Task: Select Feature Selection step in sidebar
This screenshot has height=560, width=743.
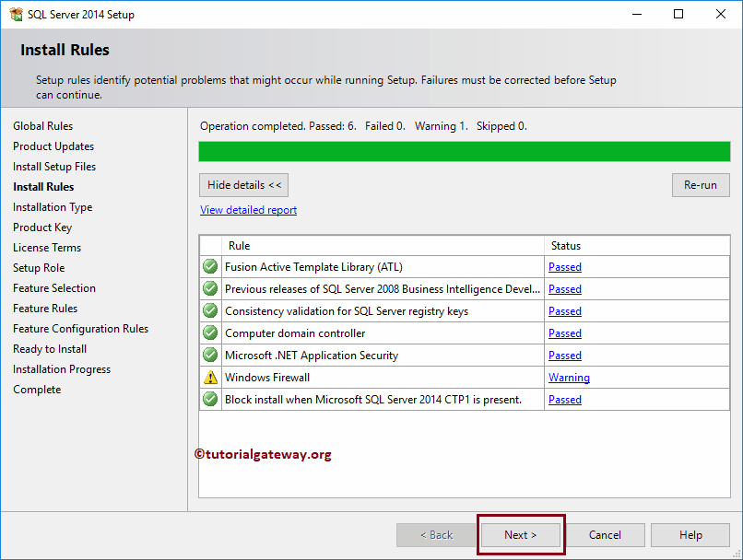Action: tap(54, 288)
